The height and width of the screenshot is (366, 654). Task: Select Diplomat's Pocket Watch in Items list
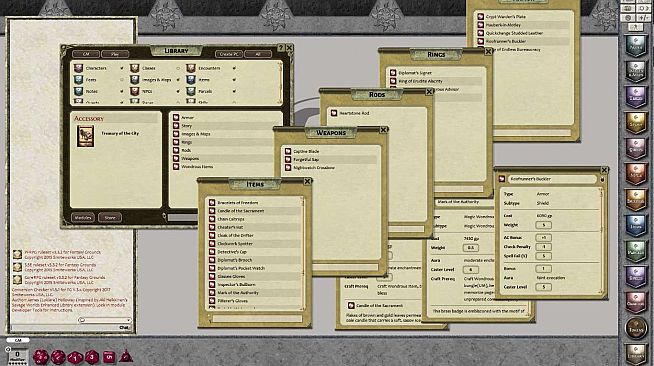(x=254, y=268)
